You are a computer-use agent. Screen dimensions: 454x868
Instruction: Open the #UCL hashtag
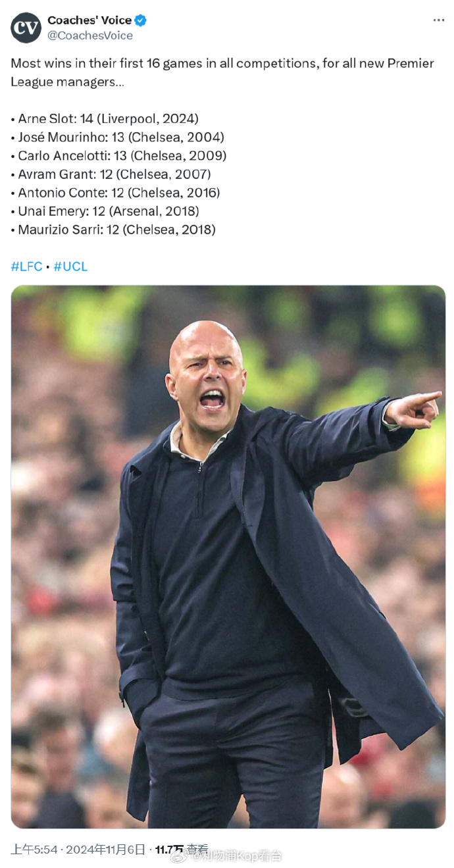70,267
